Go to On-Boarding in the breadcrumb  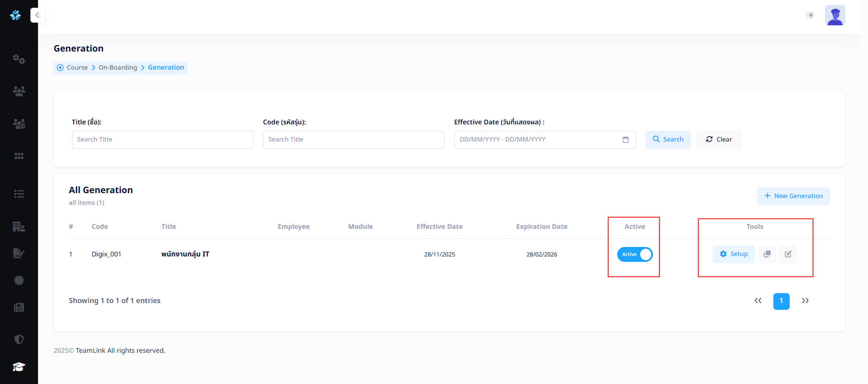coord(118,67)
